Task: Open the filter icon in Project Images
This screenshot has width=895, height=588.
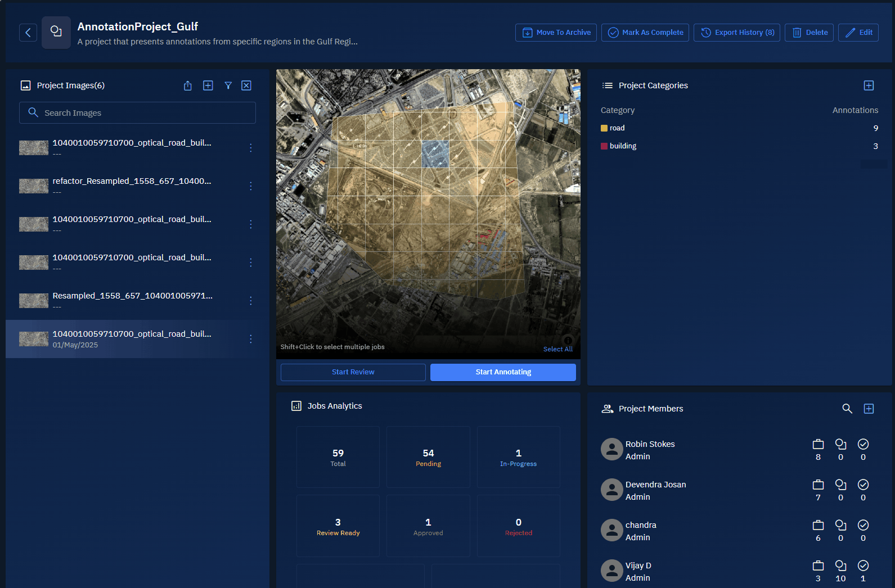Action: click(x=228, y=85)
